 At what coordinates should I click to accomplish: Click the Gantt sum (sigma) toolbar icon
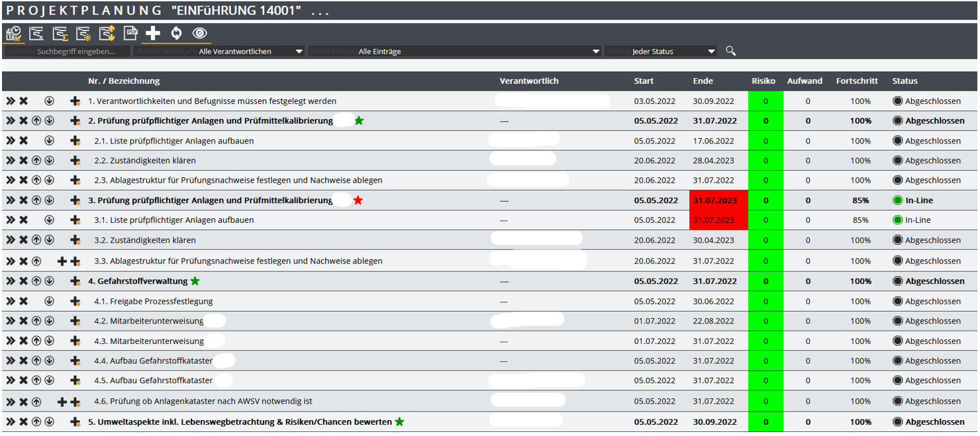coord(60,33)
